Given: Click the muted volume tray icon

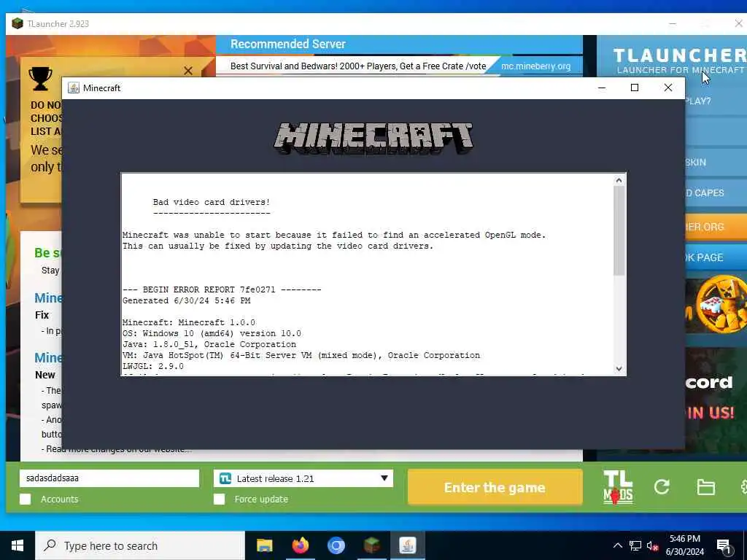Looking at the screenshot, I should 653,545.
